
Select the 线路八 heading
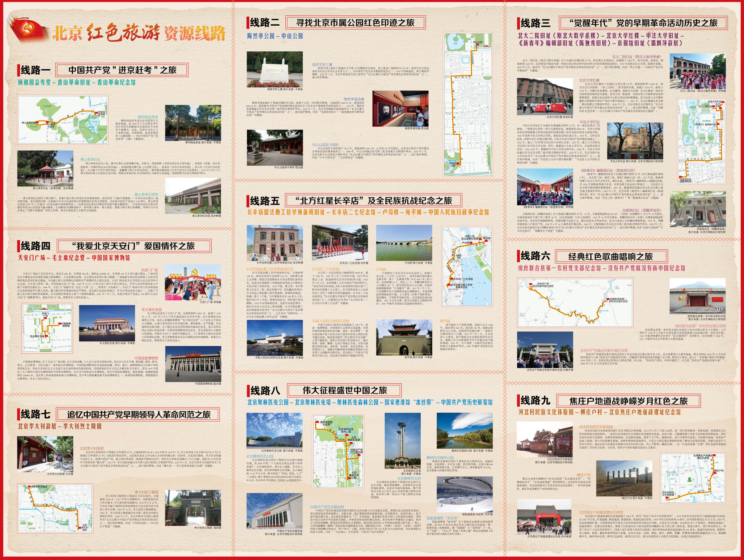point(264,391)
